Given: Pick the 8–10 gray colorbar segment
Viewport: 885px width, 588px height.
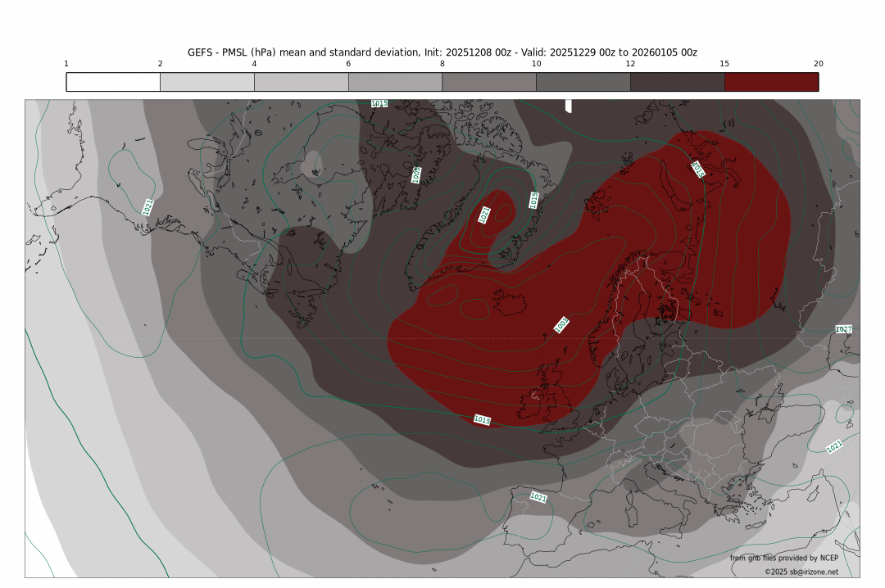Looking at the screenshot, I should coord(489,82).
